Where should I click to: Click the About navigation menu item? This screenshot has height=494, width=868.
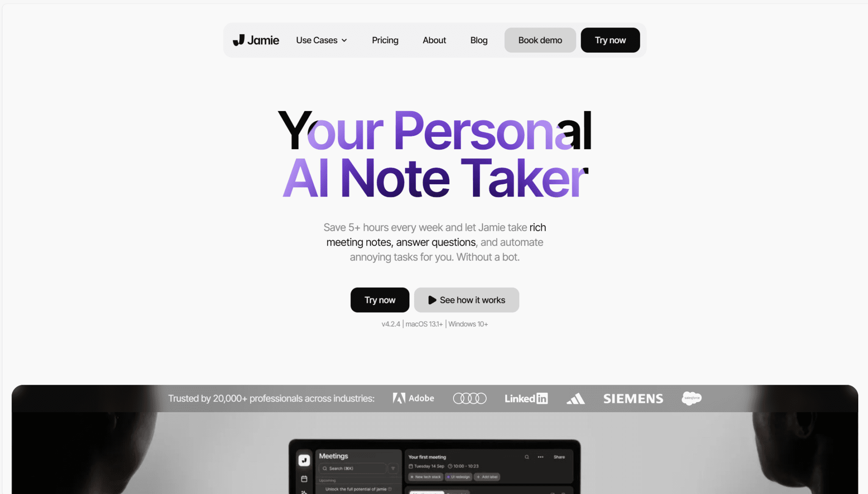click(x=434, y=40)
